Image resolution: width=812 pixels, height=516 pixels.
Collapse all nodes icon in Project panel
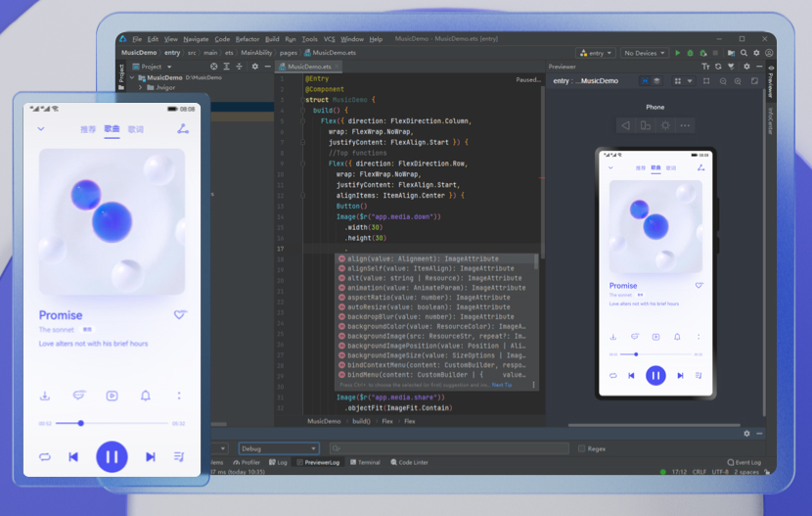tap(240, 67)
